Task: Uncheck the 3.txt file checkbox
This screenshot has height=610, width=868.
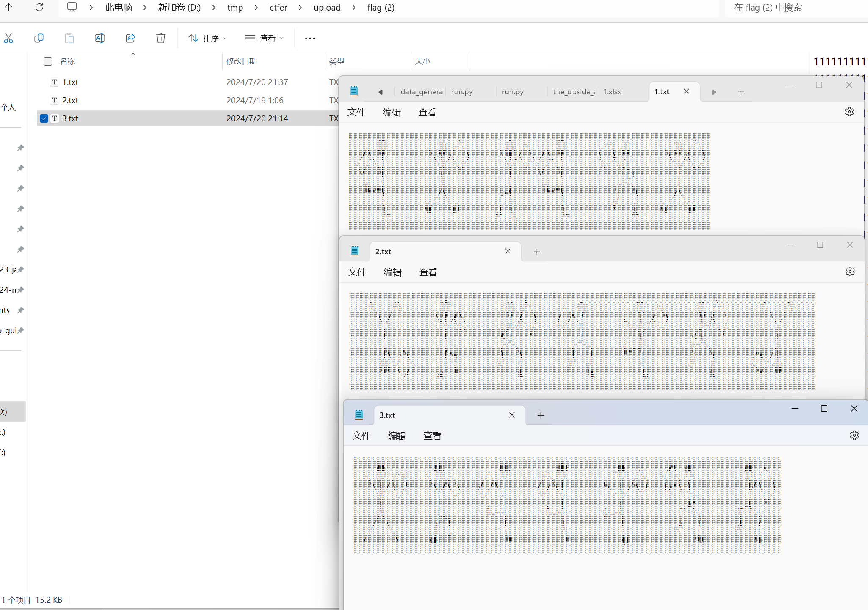Action: coord(44,118)
